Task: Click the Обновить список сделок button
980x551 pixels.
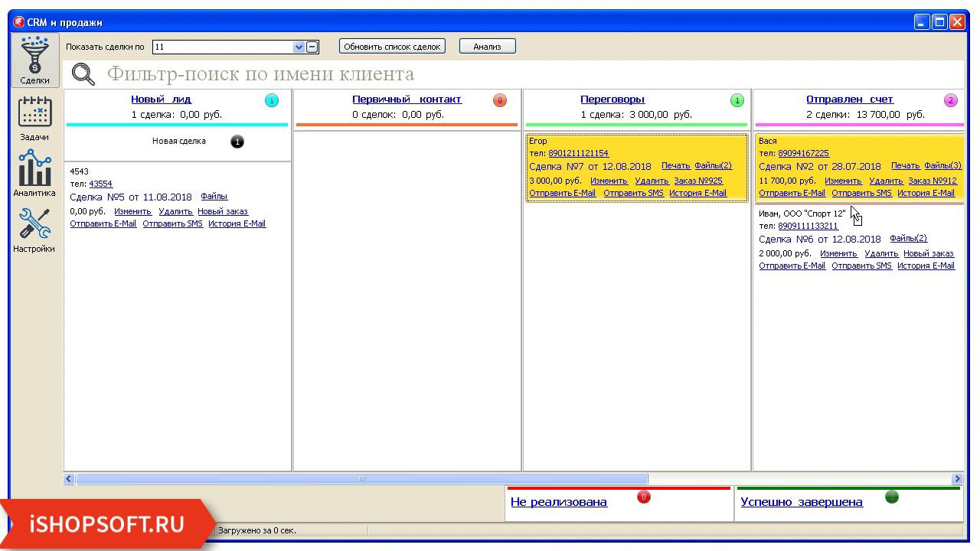Action: pos(392,47)
